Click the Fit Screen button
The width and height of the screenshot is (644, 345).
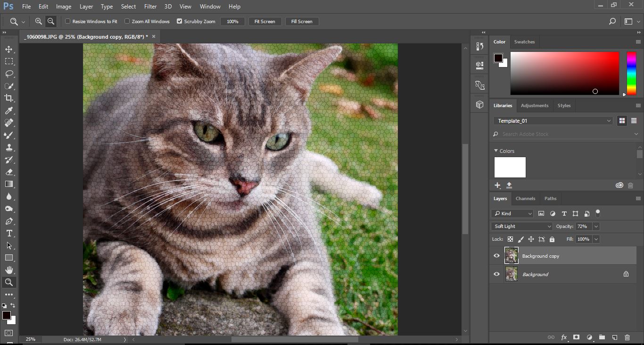(x=265, y=21)
